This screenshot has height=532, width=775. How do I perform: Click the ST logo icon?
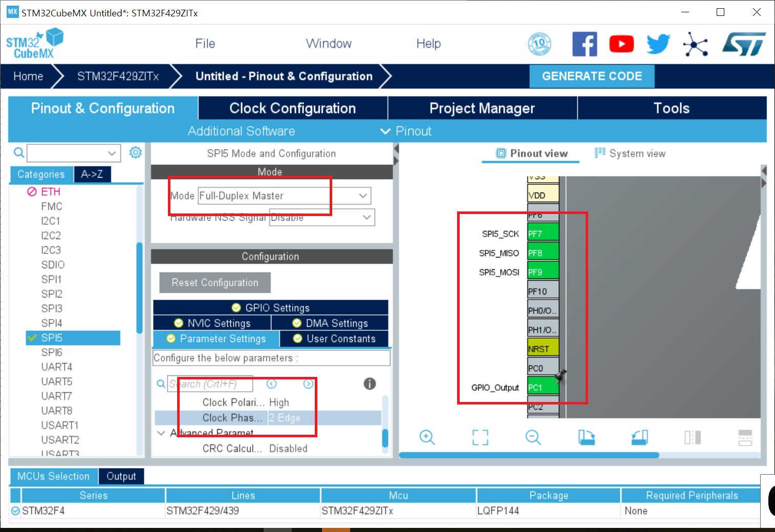pos(744,44)
